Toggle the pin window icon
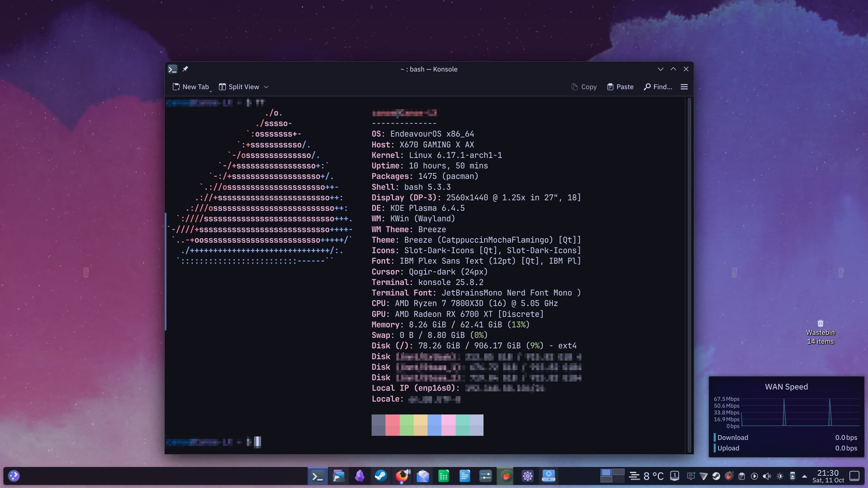Image resolution: width=868 pixels, height=488 pixels. coord(185,69)
